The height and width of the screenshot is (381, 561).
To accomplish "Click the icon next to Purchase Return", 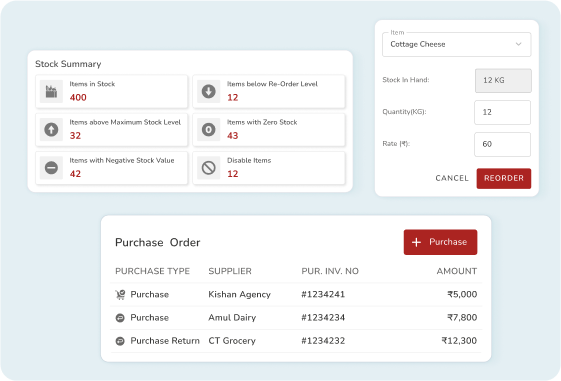I will (x=120, y=341).
